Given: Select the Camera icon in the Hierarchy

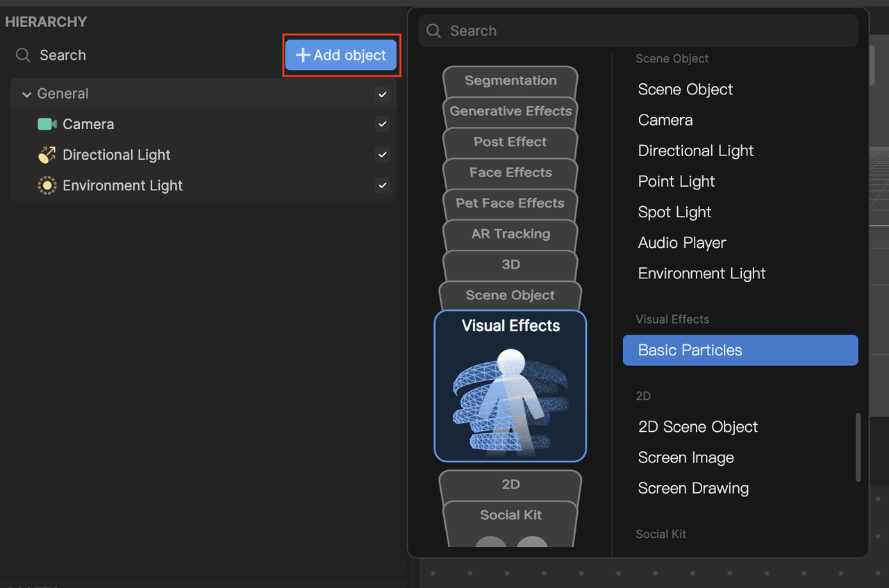Looking at the screenshot, I should (x=46, y=124).
